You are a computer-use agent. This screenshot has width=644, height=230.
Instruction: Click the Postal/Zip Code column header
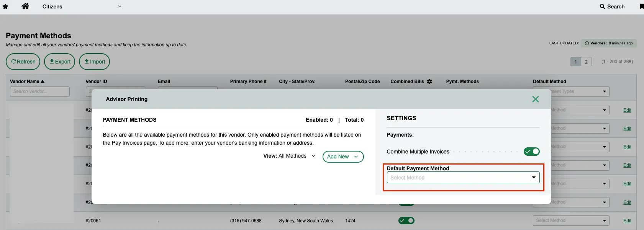(x=362, y=82)
